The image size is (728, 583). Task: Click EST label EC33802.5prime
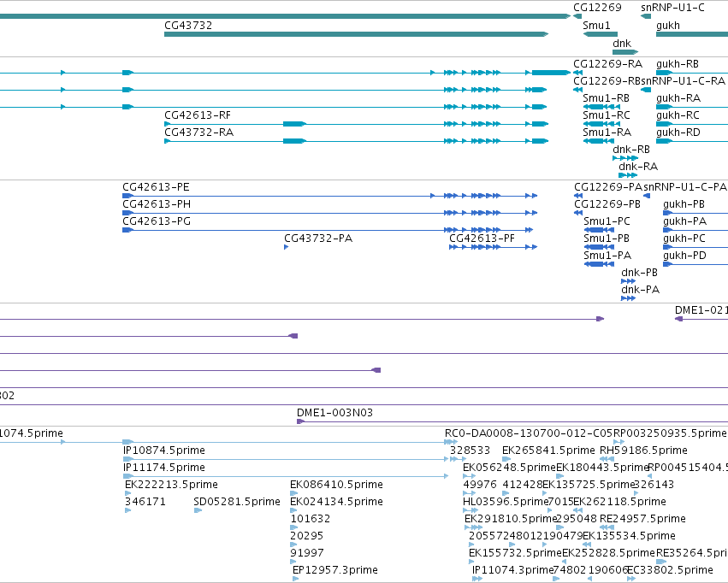point(670,570)
